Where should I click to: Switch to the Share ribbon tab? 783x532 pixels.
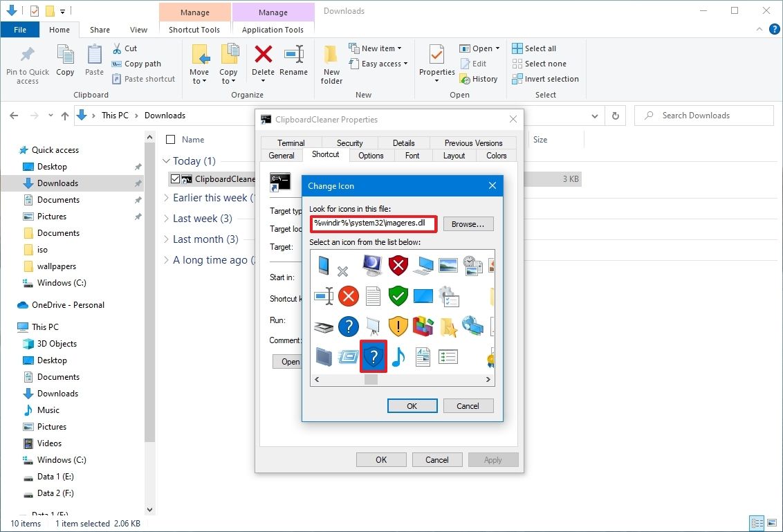tap(100, 30)
